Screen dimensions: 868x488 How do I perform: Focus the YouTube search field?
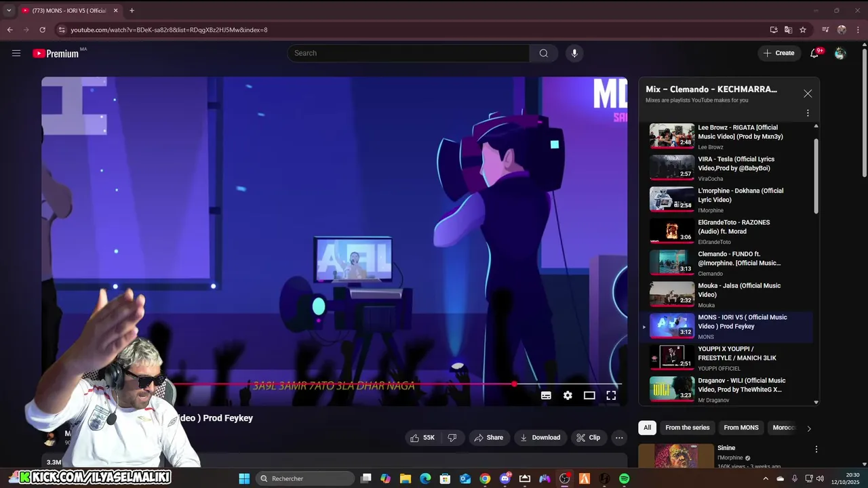pos(409,53)
